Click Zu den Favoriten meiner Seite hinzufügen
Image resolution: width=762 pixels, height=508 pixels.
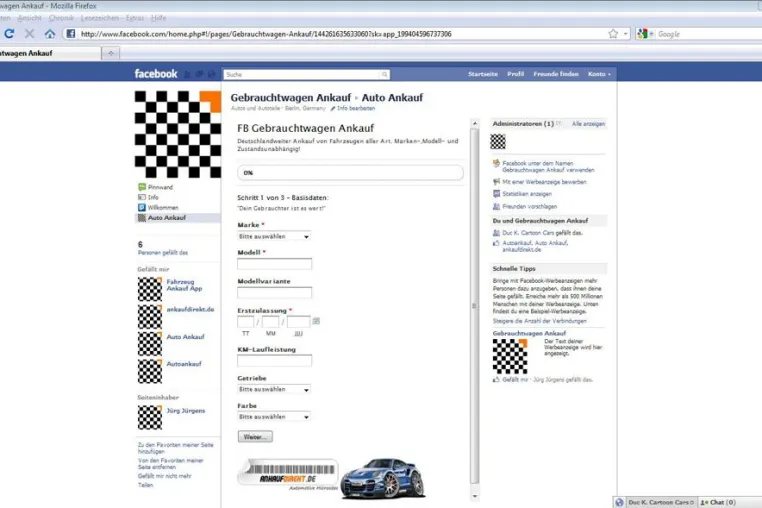175,448
